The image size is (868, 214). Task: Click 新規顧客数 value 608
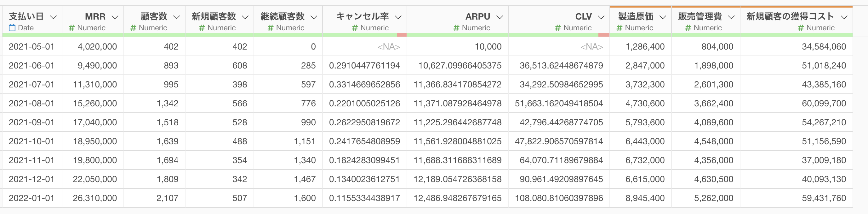pyautogui.click(x=240, y=65)
